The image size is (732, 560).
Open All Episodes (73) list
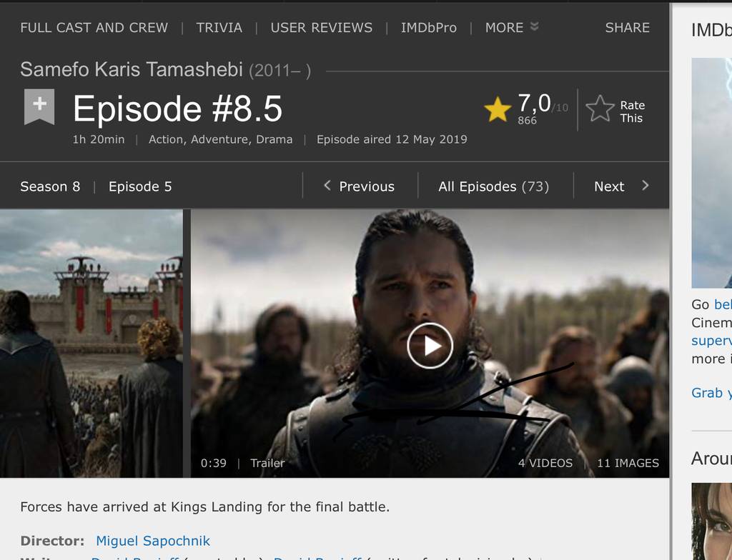click(493, 186)
